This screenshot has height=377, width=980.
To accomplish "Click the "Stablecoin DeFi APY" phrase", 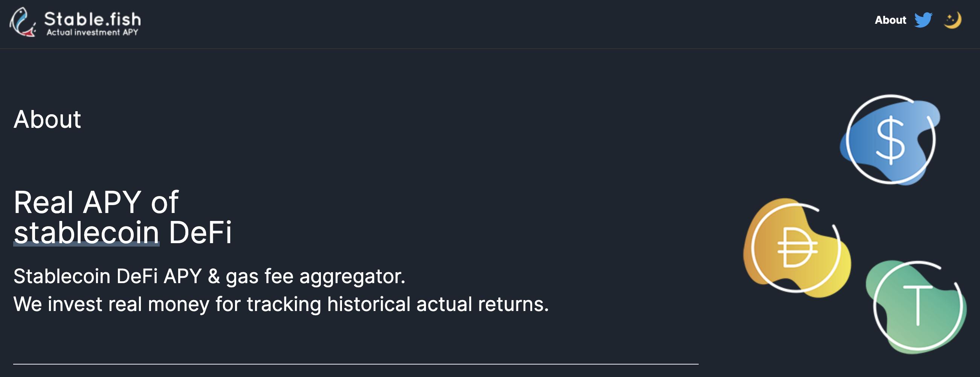I will coord(107,276).
